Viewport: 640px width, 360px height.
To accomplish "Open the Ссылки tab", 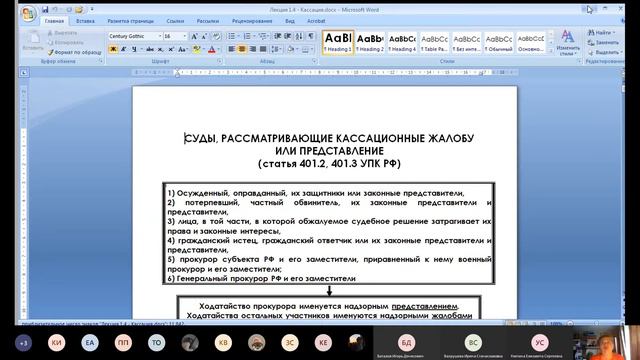I will [x=175, y=21].
